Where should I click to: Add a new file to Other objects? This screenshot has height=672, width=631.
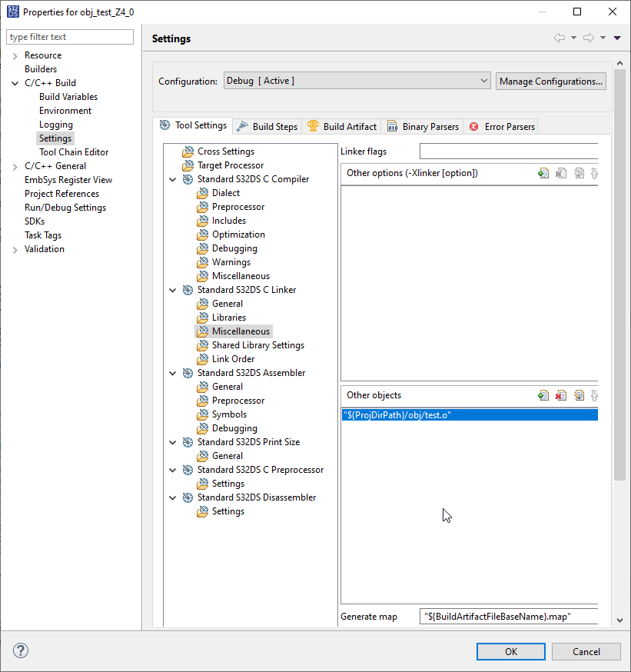click(x=543, y=395)
